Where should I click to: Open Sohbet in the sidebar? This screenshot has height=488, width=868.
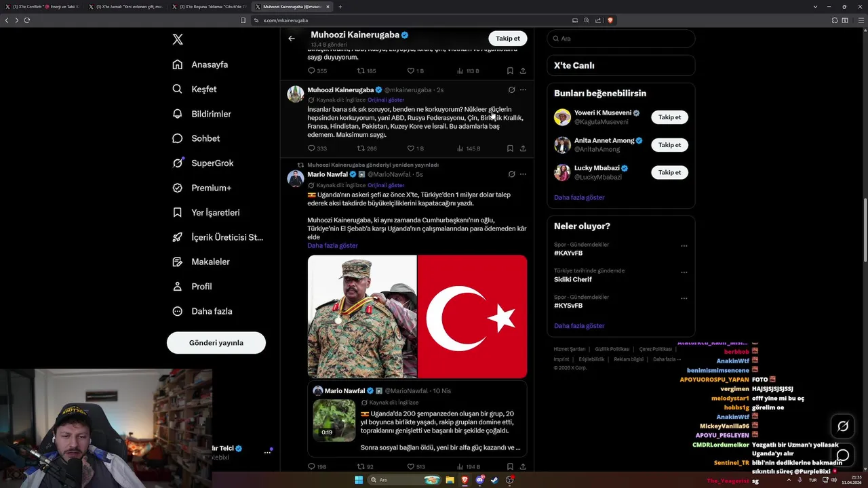pos(196,138)
